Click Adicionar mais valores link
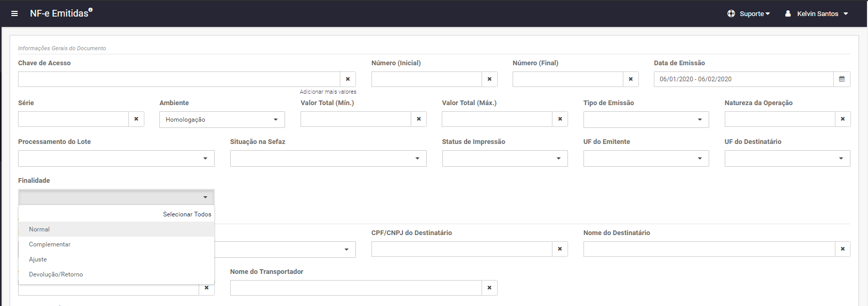868x306 pixels. [x=328, y=92]
